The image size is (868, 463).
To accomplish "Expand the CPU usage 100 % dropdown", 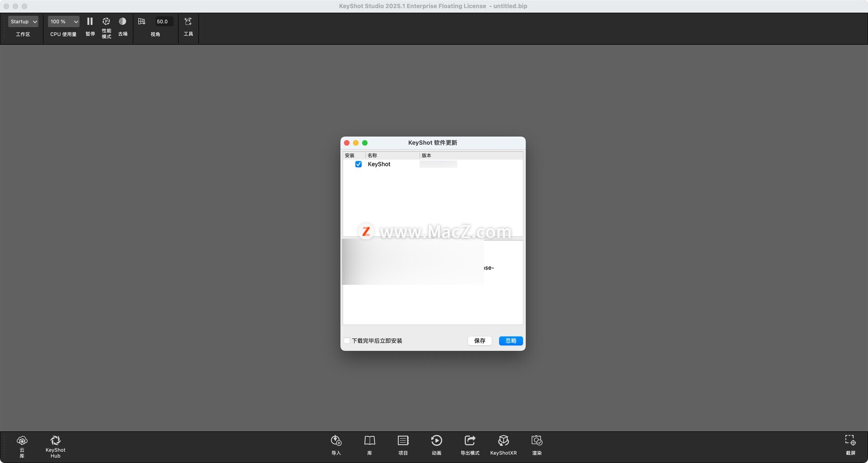I will 63,21.
